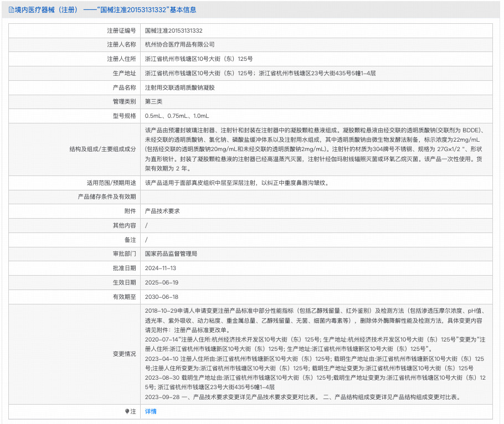
Task: Click the 附件 value 产品技术要求
Action: tap(161, 211)
